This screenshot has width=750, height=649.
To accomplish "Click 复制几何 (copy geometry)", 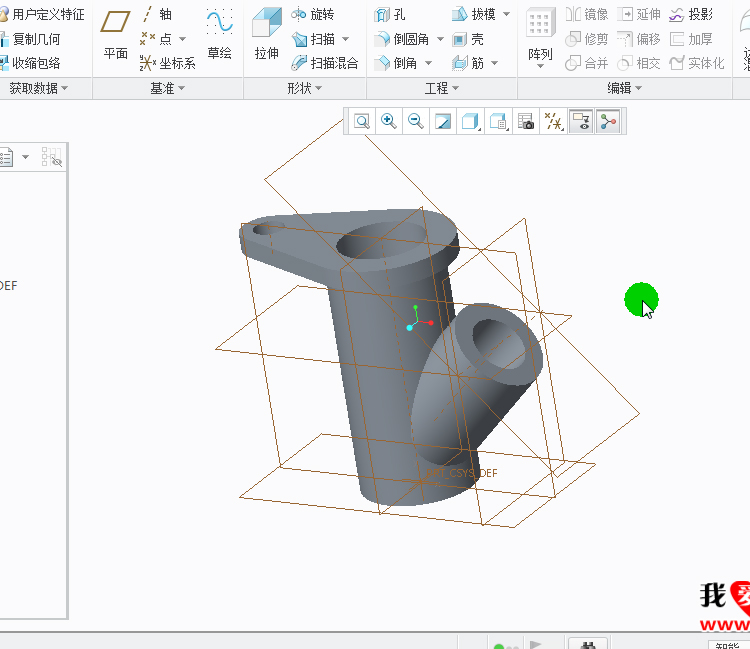I will click(30, 39).
